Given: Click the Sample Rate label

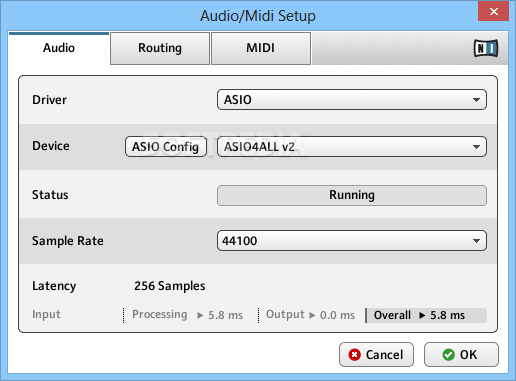Looking at the screenshot, I should click(68, 241).
